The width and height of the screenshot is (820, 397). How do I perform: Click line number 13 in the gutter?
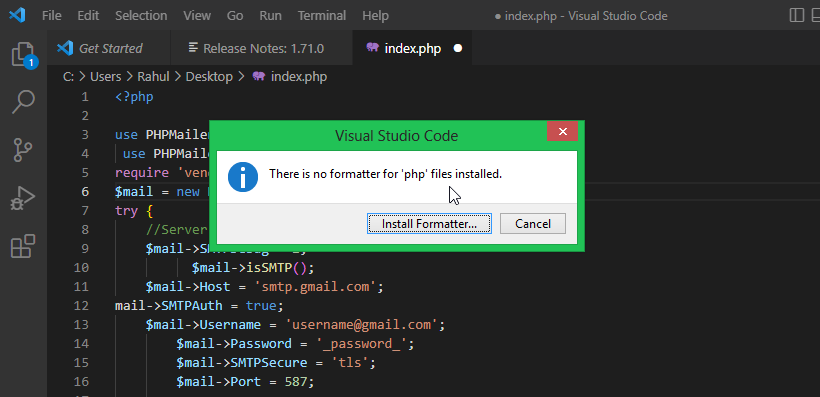coord(81,325)
